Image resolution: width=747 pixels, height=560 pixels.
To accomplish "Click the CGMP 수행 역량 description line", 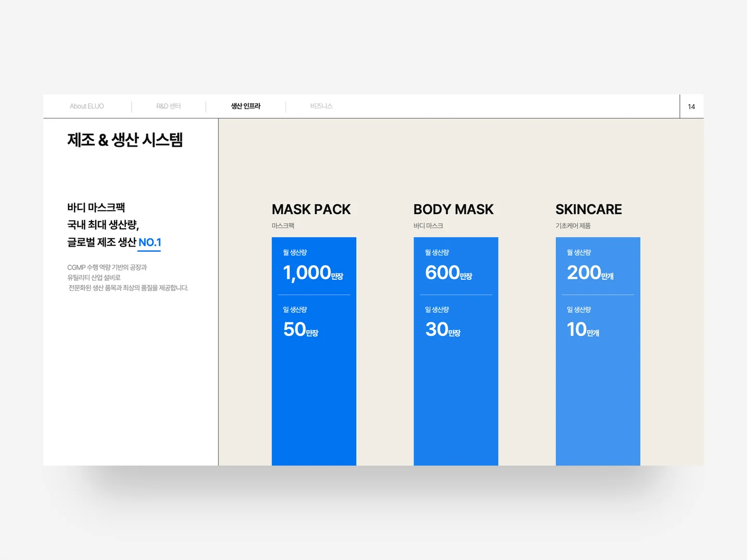I will [107, 267].
